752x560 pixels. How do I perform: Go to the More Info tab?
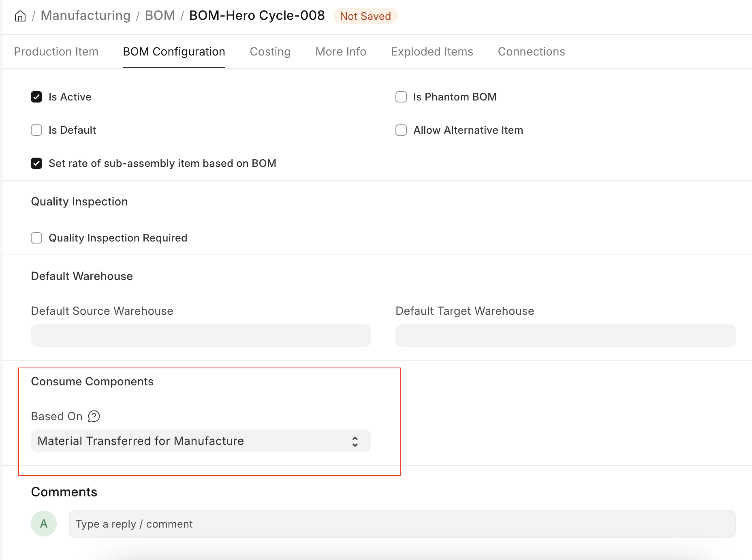point(341,52)
